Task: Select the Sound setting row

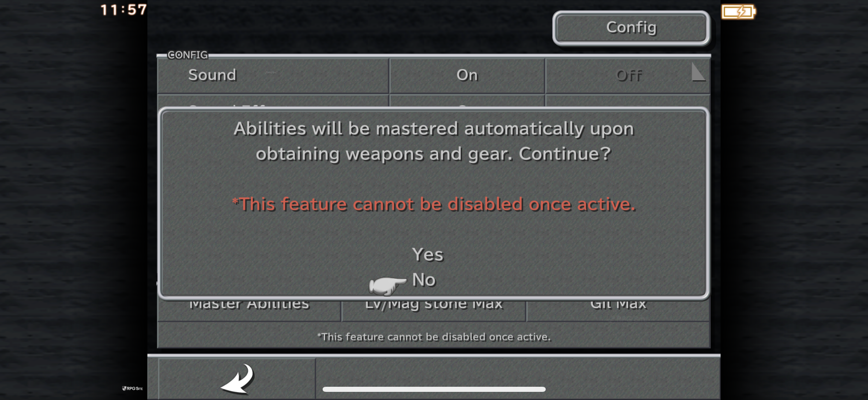Action: [273, 75]
